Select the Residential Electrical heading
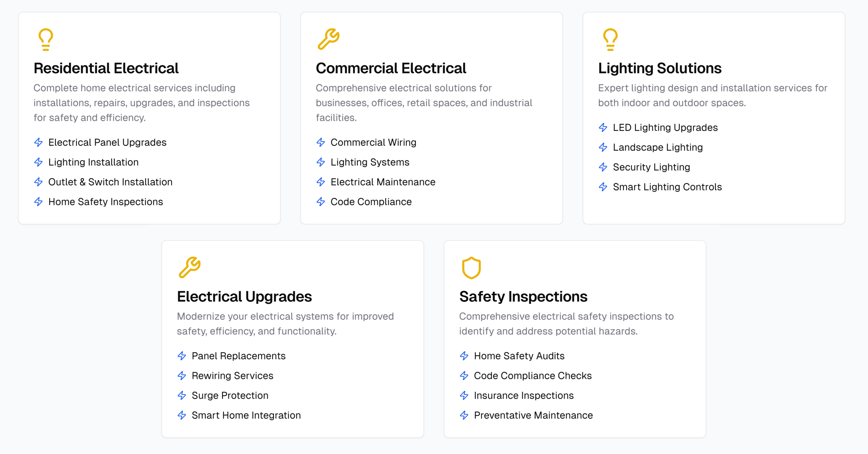The height and width of the screenshot is (454, 868). (106, 68)
